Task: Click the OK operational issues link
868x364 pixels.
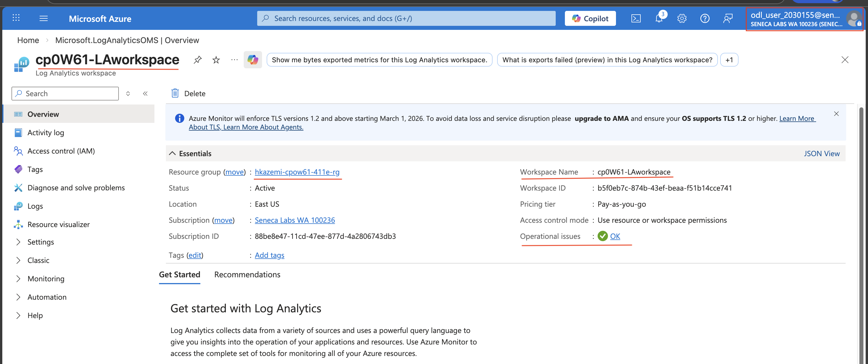Action: coord(615,236)
